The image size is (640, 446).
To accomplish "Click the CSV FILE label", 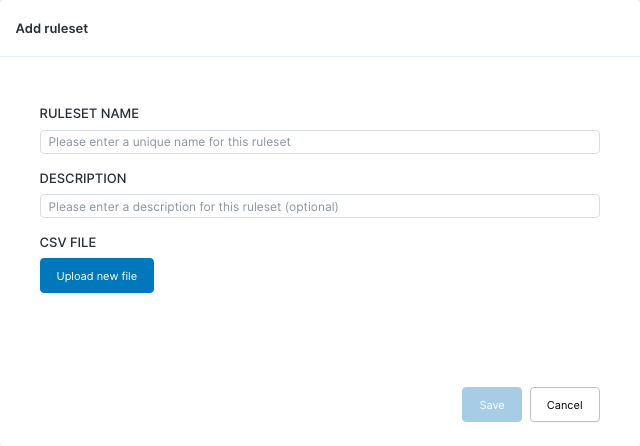I will 67,242.
